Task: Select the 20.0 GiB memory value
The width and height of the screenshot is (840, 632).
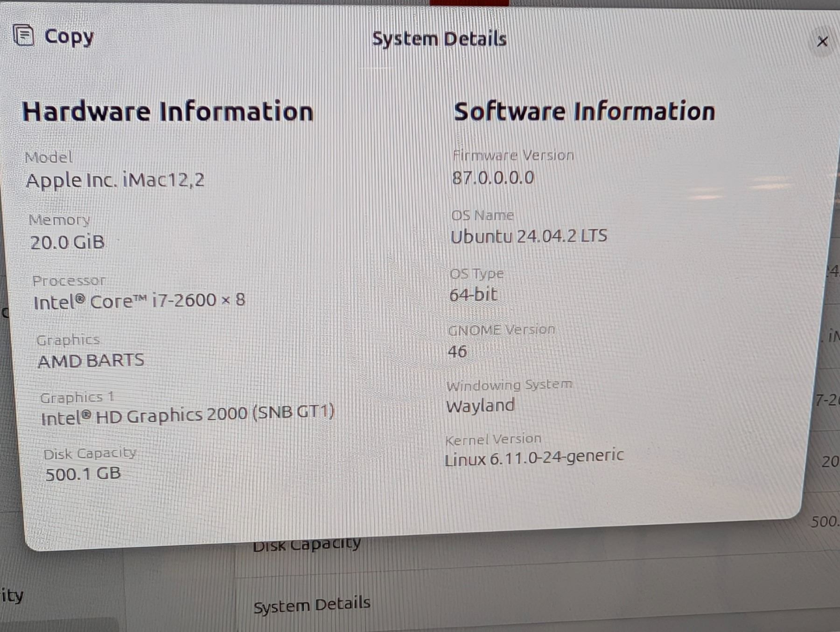Action: click(x=67, y=243)
